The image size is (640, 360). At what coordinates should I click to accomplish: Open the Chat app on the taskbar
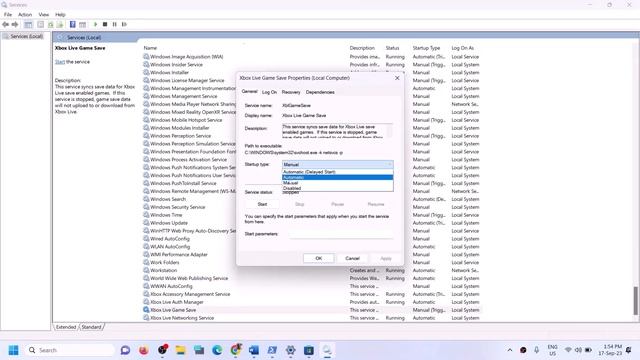[125, 350]
